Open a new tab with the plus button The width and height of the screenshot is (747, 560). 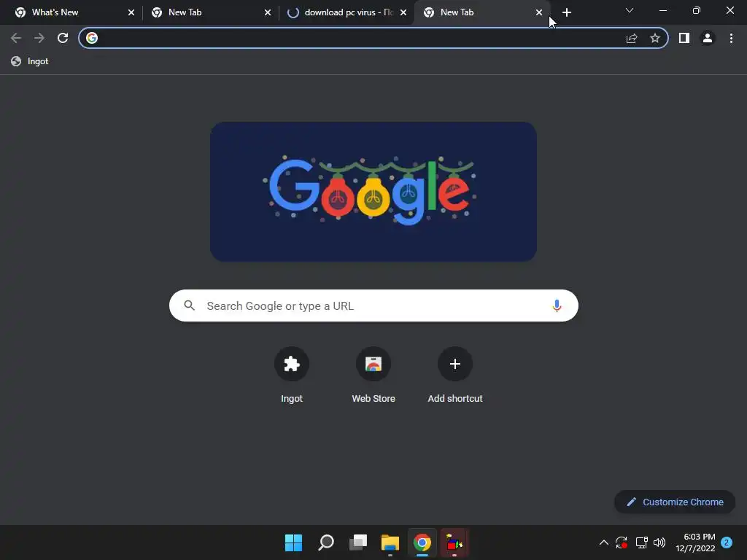click(566, 12)
